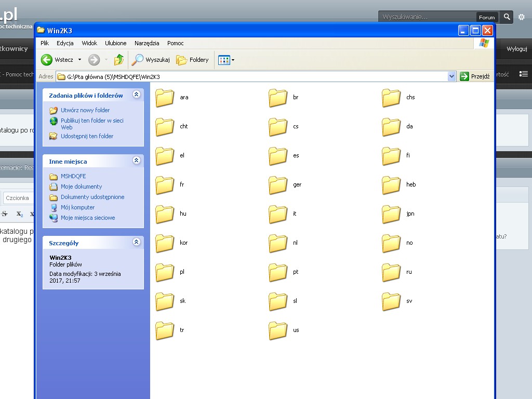Go to the MSHDQFE parent folder link
This screenshot has height=399, width=532.
click(73, 176)
